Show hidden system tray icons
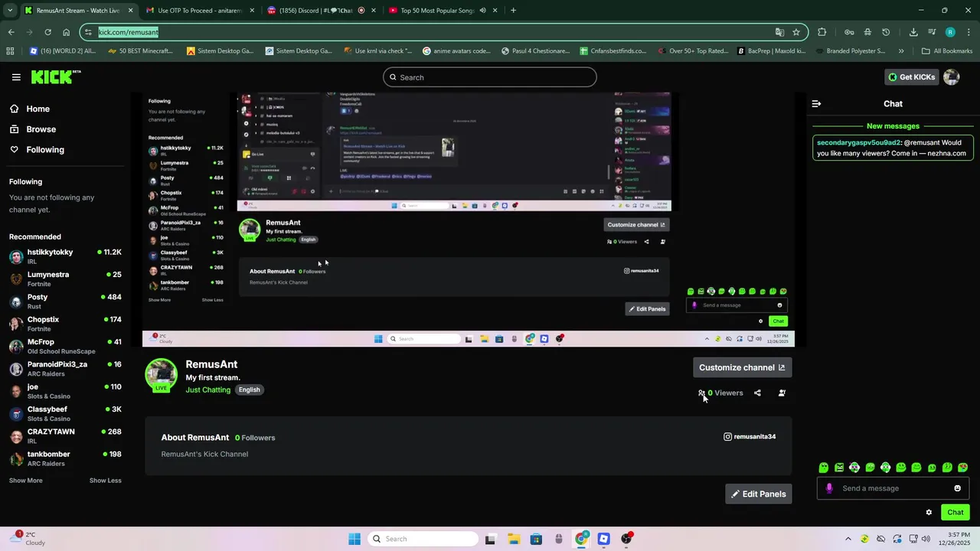The height and width of the screenshot is (551, 980). click(848, 539)
